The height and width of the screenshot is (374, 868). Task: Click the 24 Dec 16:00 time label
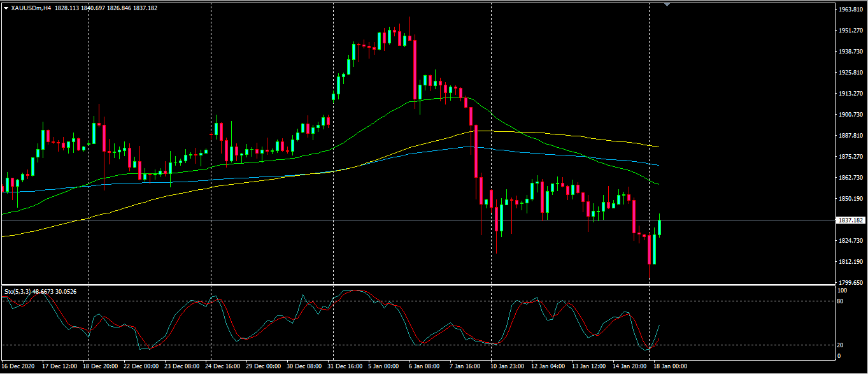[223, 366]
